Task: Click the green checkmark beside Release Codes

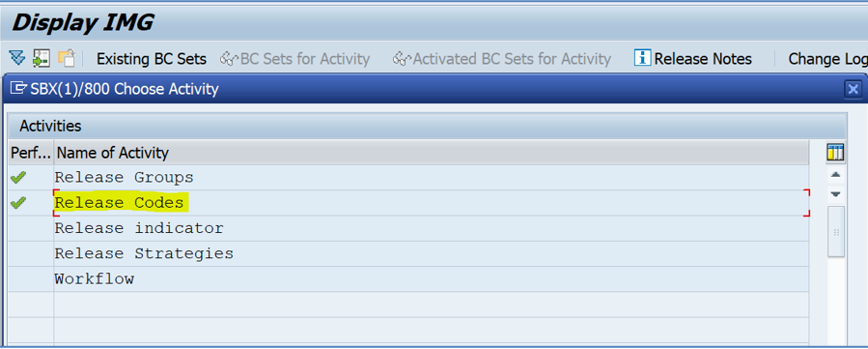Action: tap(18, 203)
